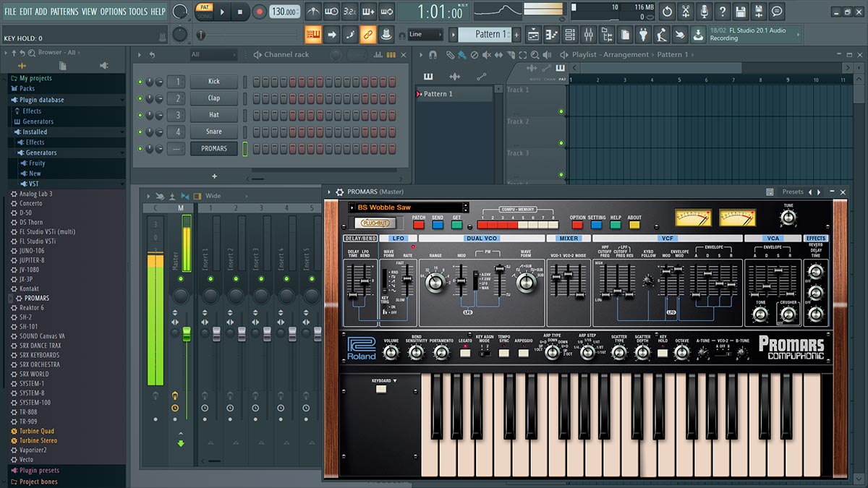Add a new channel with the plus button
This screenshot has height=488, width=868.
[x=214, y=176]
